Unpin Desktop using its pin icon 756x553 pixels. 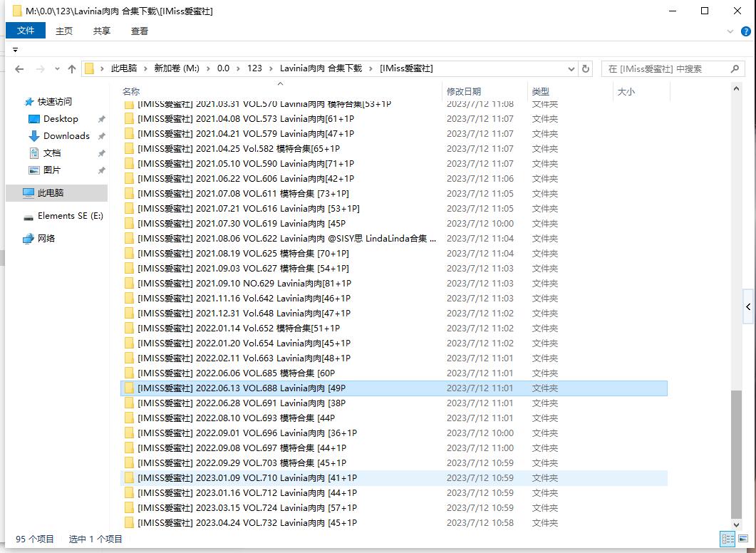coord(101,119)
